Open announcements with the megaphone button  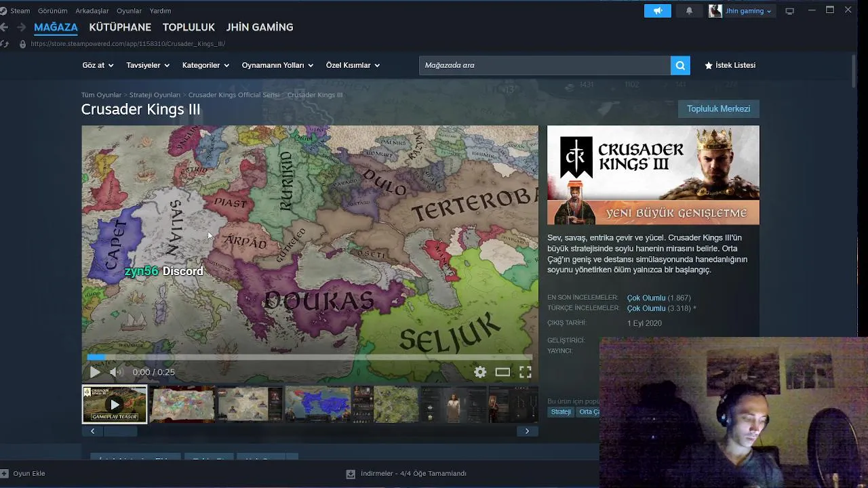[x=658, y=11]
